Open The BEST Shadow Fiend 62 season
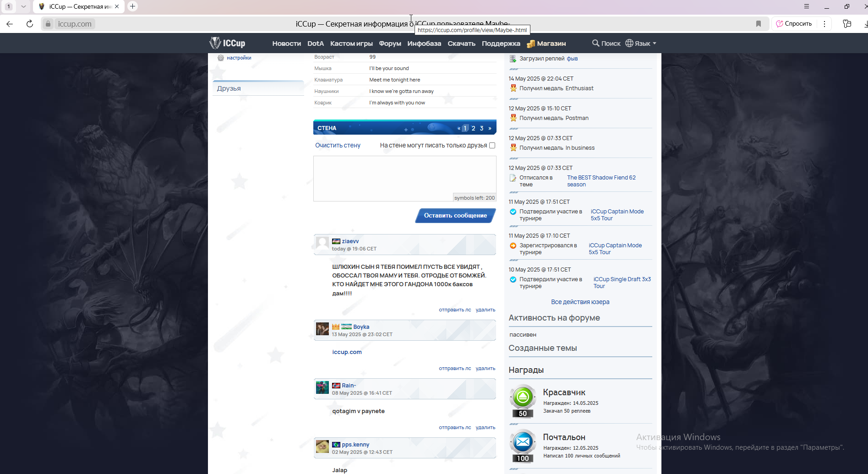The height and width of the screenshot is (474, 868). 601,181
